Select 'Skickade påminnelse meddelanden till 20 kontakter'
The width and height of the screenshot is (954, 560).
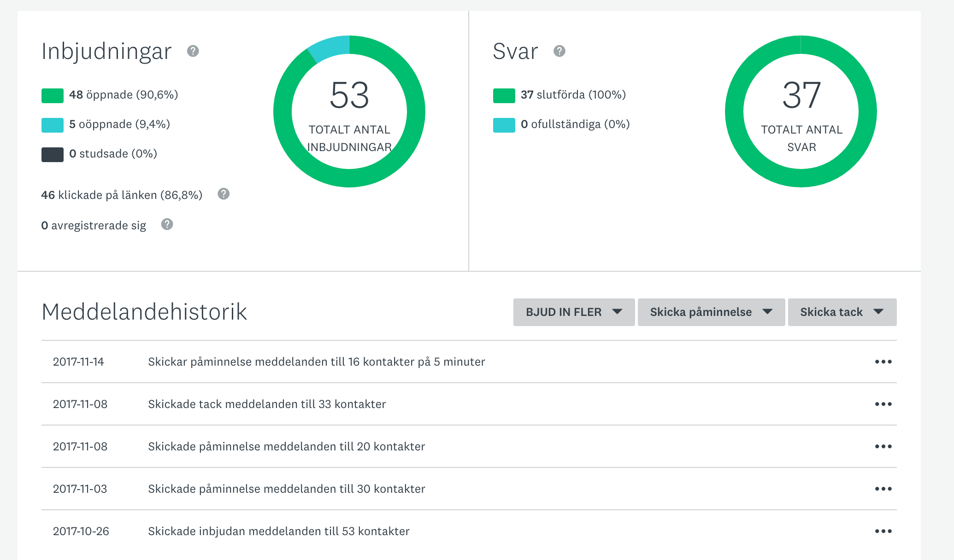coord(287,447)
